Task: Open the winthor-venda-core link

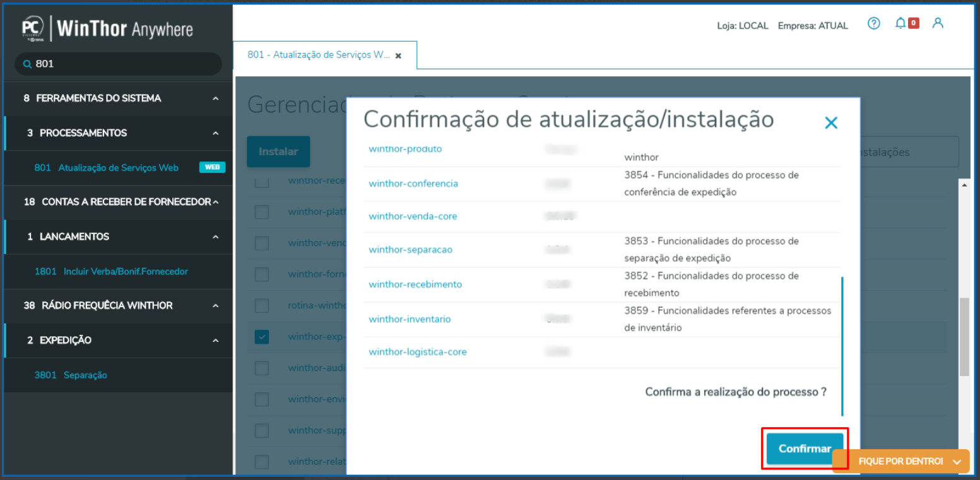Action: click(x=413, y=216)
